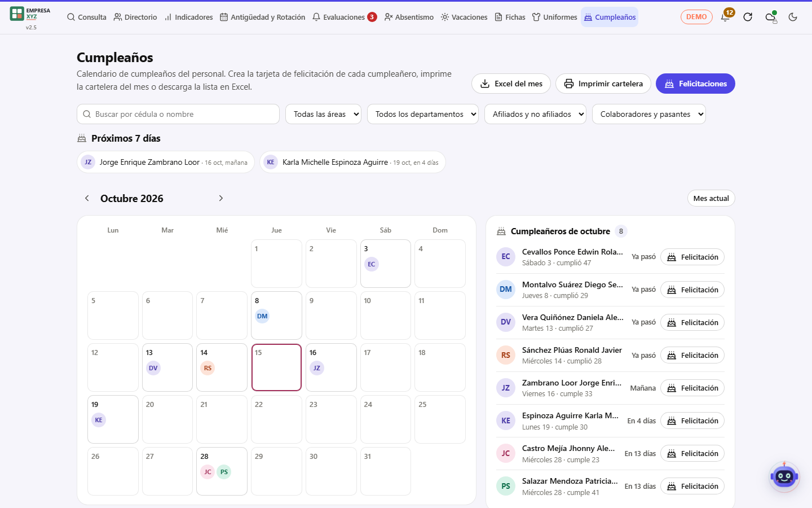The height and width of the screenshot is (508, 812).
Task: Open the chat status icon in the top bar
Action: (x=770, y=17)
